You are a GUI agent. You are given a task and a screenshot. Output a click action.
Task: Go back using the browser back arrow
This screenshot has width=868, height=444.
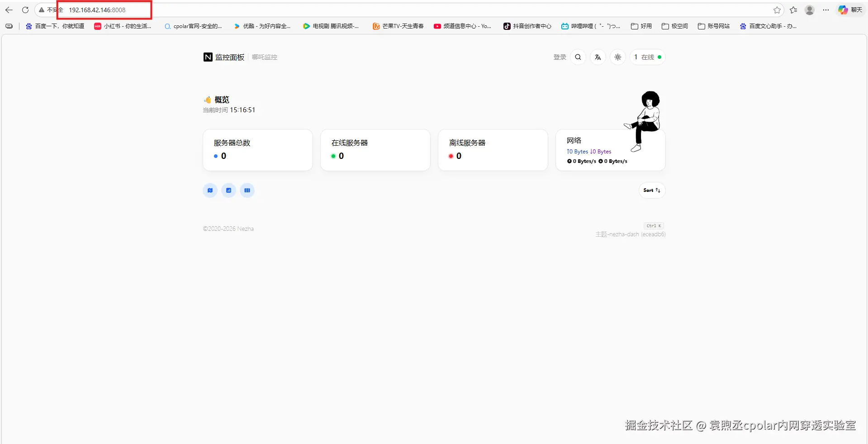(x=9, y=10)
